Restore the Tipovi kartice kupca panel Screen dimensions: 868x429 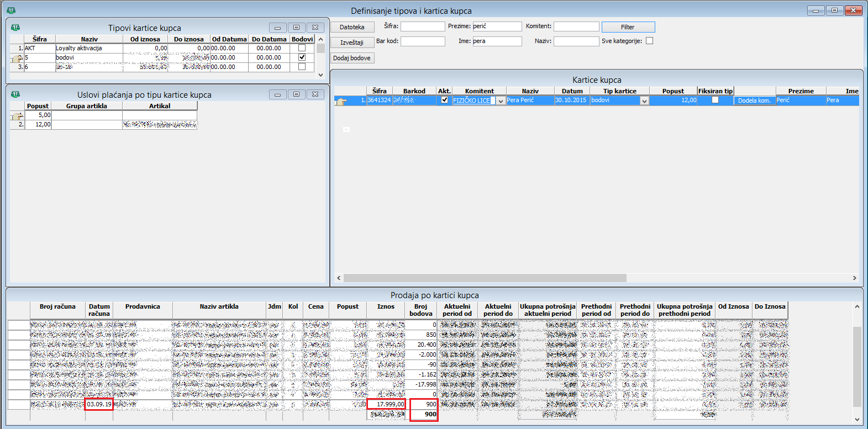tap(296, 28)
